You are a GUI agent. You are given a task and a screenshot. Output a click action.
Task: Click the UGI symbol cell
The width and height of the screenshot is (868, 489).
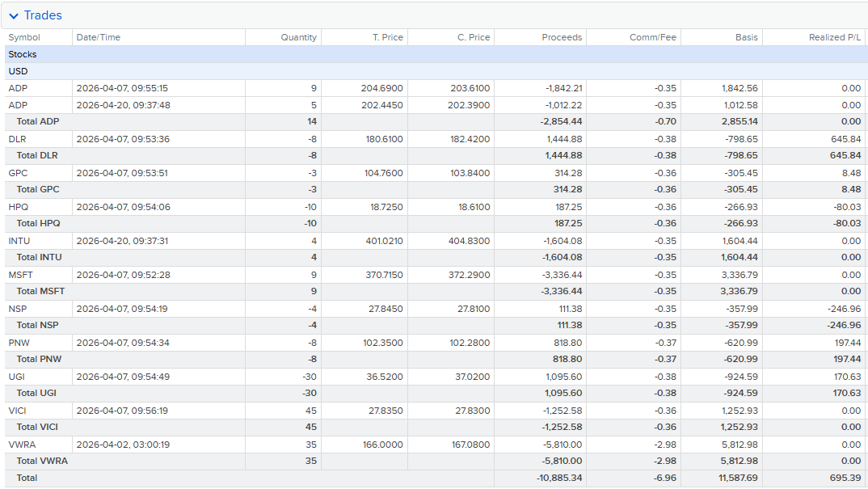tap(17, 377)
